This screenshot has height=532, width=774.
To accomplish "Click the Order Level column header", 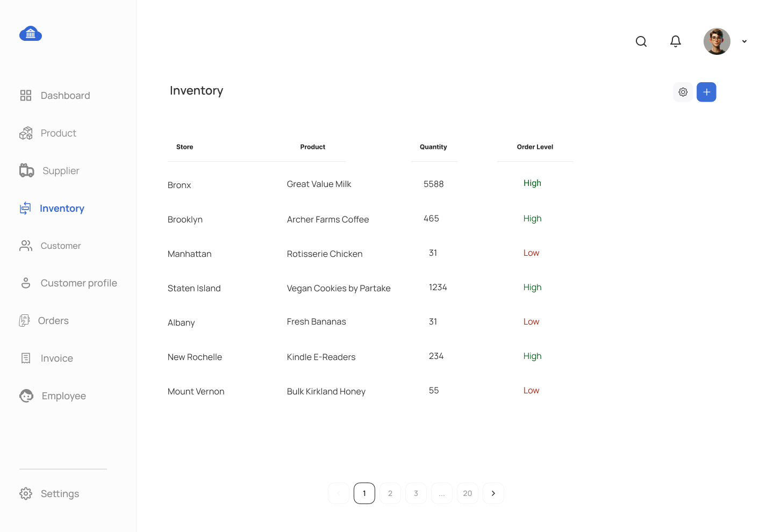I will [x=535, y=147].
